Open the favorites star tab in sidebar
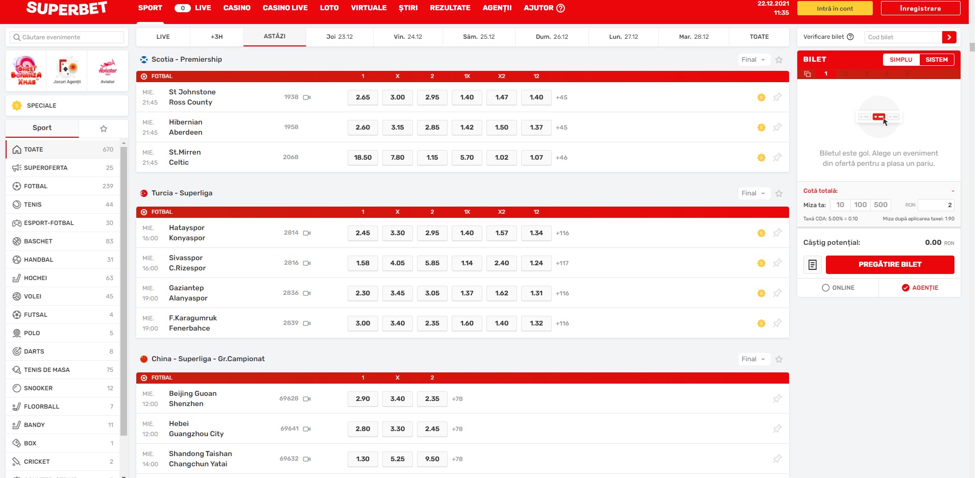 click(104, 129)
